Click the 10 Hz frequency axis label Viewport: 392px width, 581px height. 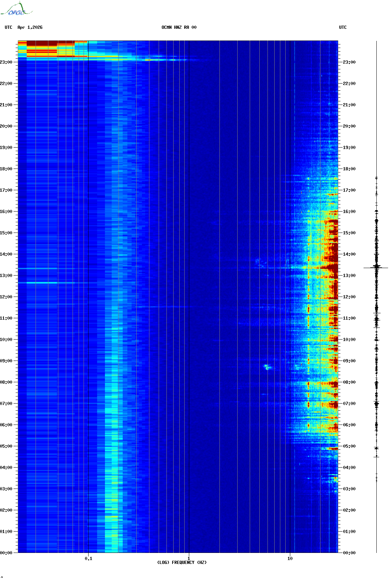(290, 558)
